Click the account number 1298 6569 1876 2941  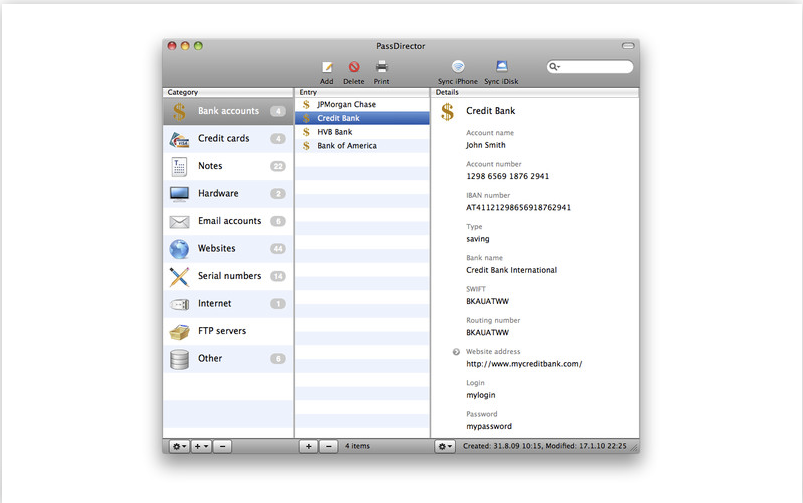point(508,176)
